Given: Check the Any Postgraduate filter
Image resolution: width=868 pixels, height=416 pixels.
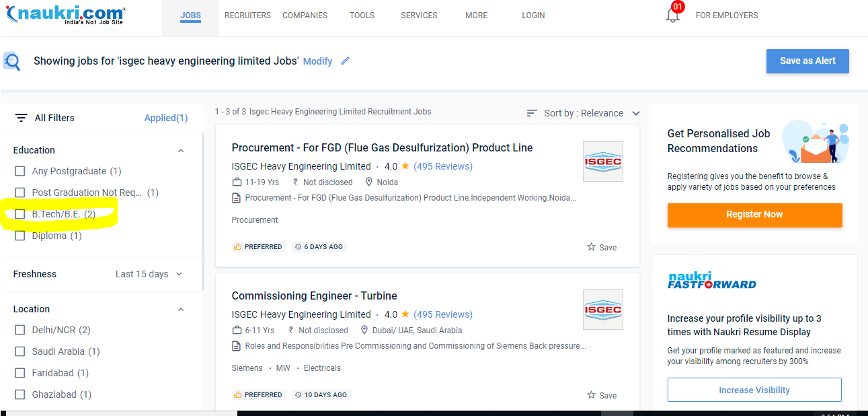Looking at the screenshot, I should tap(20, 171).
